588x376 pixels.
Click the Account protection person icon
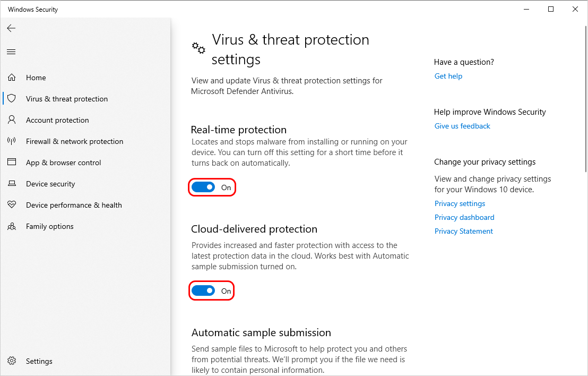pyautogui.click(x=11, y=120)
